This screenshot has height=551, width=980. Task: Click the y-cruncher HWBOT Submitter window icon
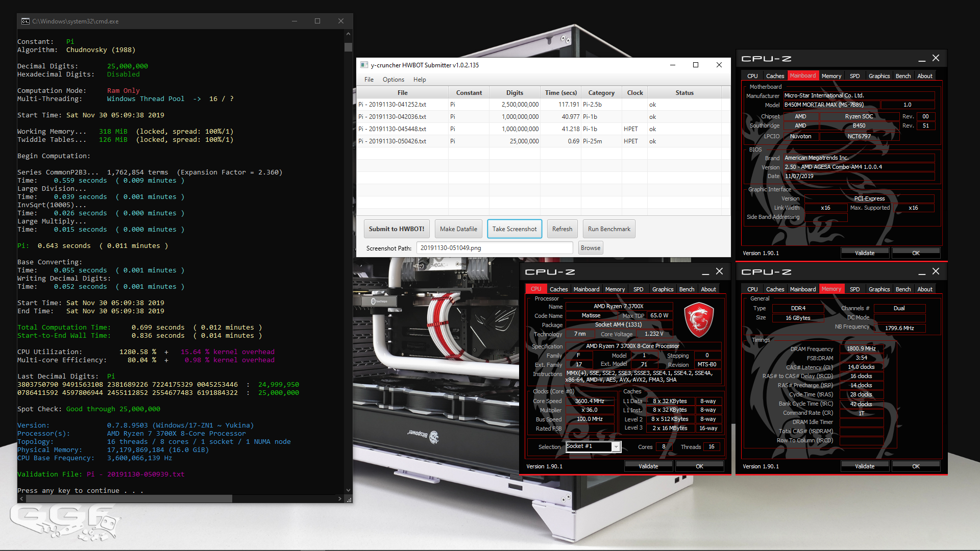coord(364,65)
